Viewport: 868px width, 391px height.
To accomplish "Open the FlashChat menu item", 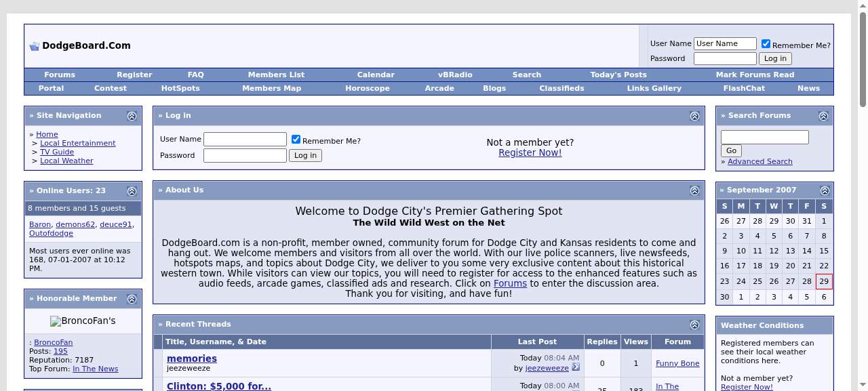I will point(744,88).
